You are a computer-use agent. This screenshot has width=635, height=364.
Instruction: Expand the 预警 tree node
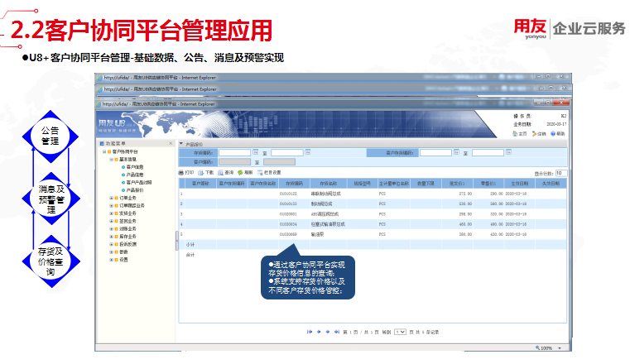point(112,252)
